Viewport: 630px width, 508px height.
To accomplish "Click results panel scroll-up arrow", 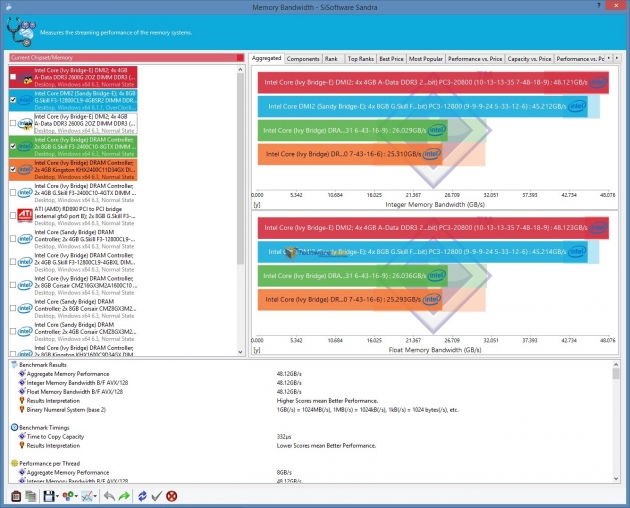I will (616, 365).
